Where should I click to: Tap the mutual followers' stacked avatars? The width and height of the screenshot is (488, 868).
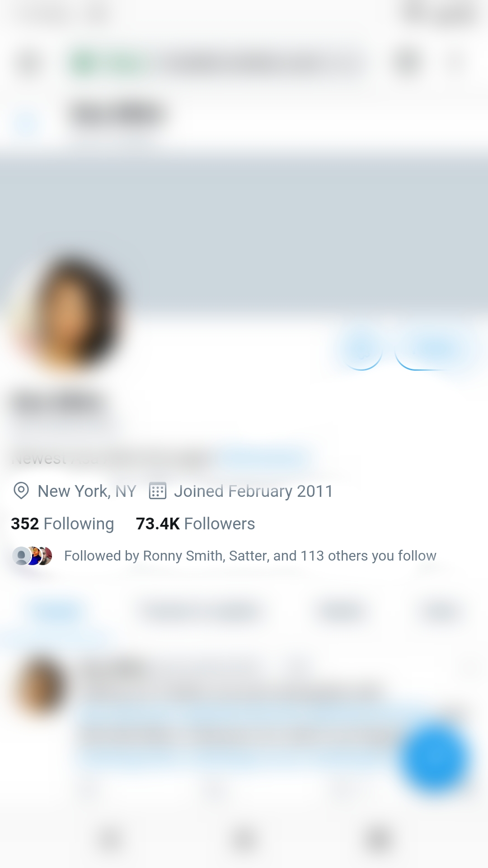click(x=32, y=556)
